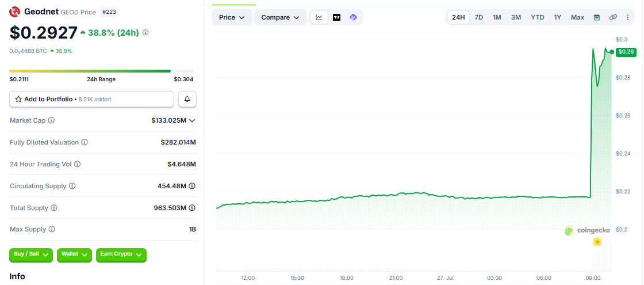Show 24 Hour Trading Vol info icon

(x=77, y=164)
